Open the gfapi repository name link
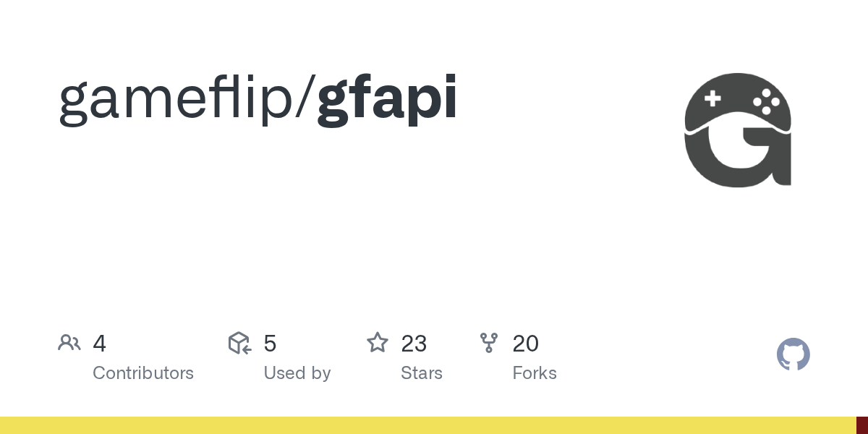The width and height of the screenshot is (868, 434). (x=387, y=99)
